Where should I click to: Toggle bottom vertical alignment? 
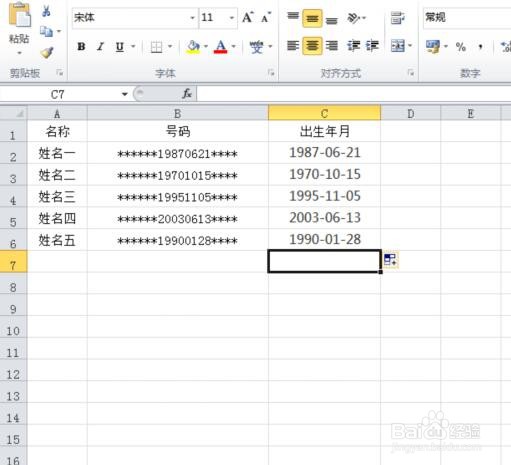(331, 20)
